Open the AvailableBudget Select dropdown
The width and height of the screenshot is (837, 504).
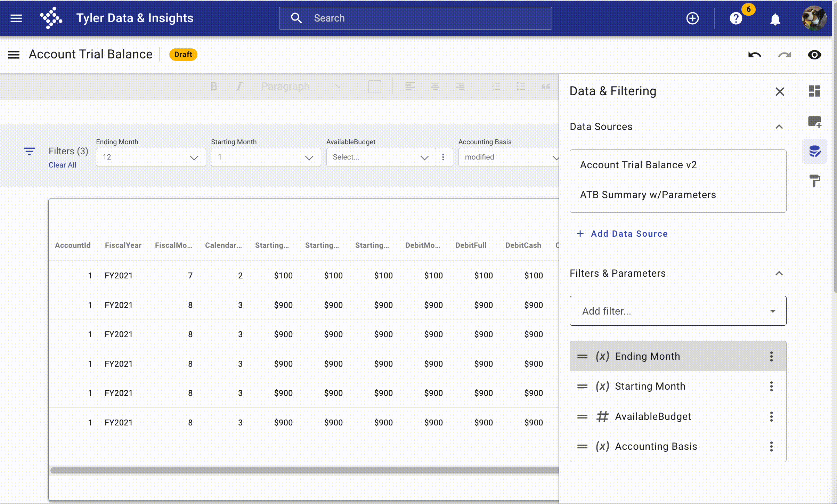[x=381, y=157]
